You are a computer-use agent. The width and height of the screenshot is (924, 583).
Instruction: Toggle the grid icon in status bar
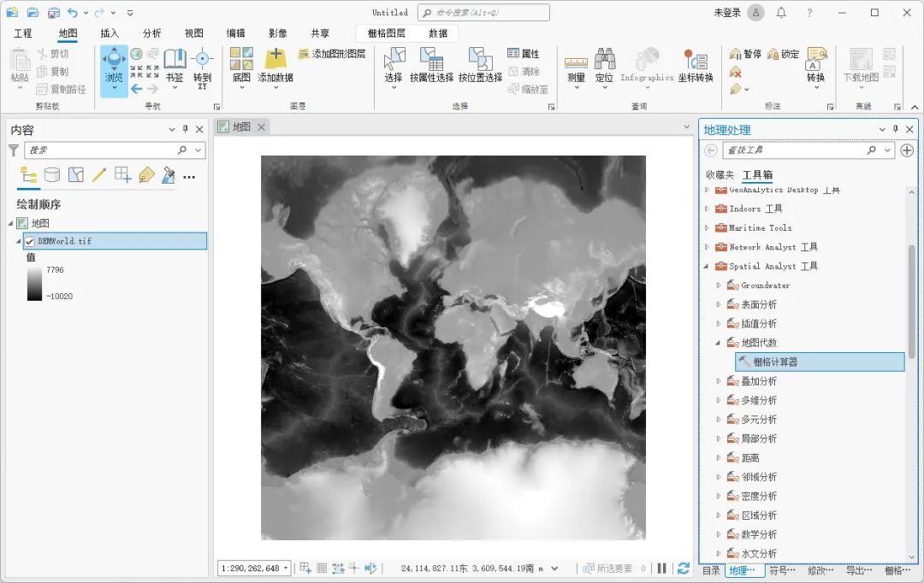tap(322, 568)
